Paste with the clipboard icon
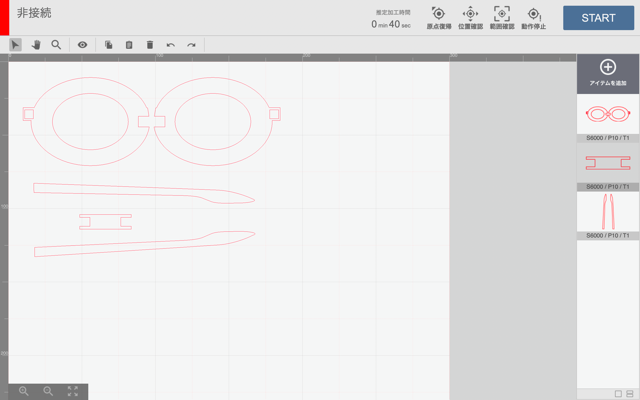 point(129,44)
